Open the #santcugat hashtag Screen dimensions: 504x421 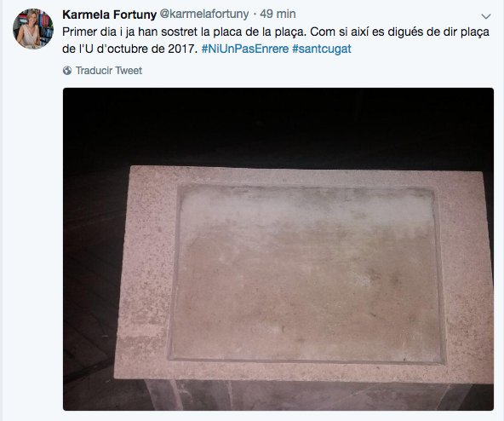322,49
